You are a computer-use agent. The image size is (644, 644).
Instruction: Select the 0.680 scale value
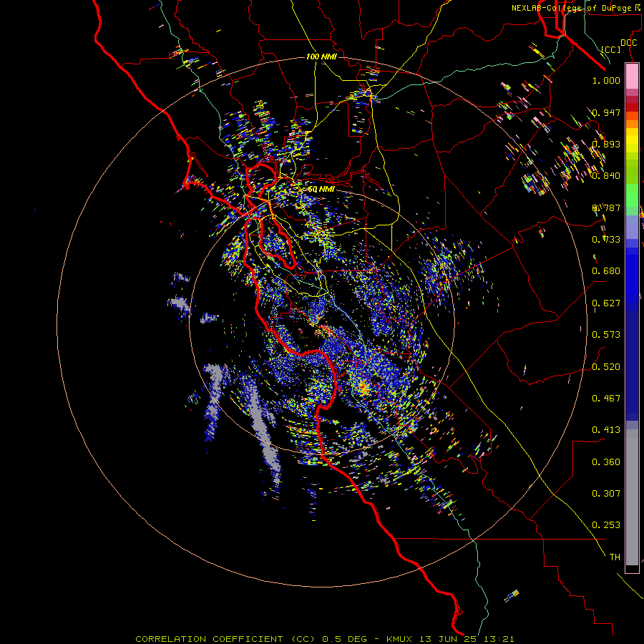(606, 271)
